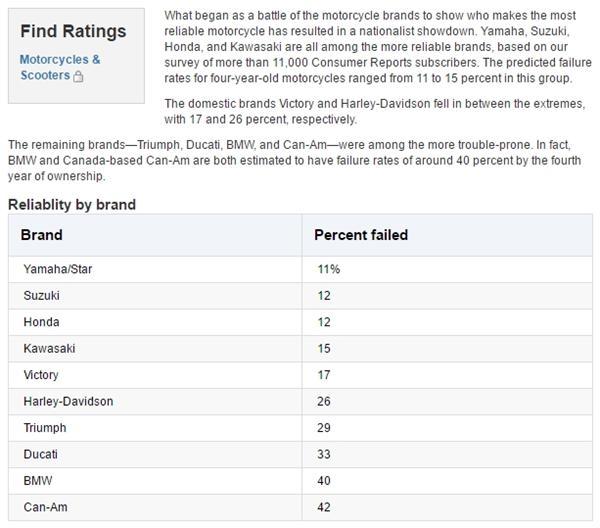Select the Ducati row label
Viewport: 600px width, 528px height.
click(x=41, y=454)
